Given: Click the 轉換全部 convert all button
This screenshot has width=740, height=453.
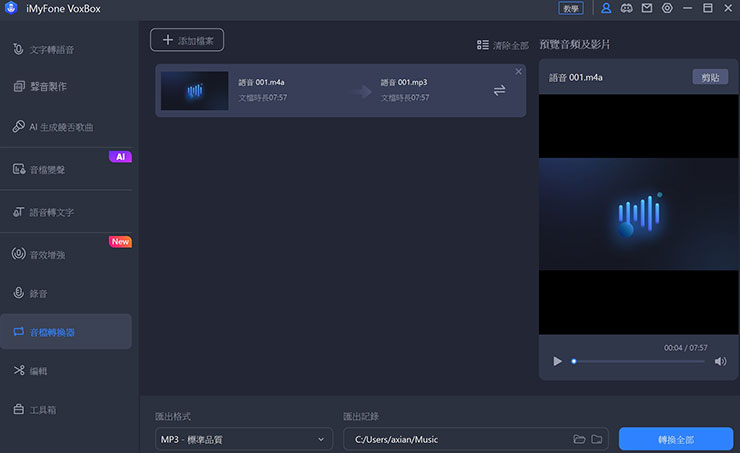Looking at the screenshot, I should 676,439.
